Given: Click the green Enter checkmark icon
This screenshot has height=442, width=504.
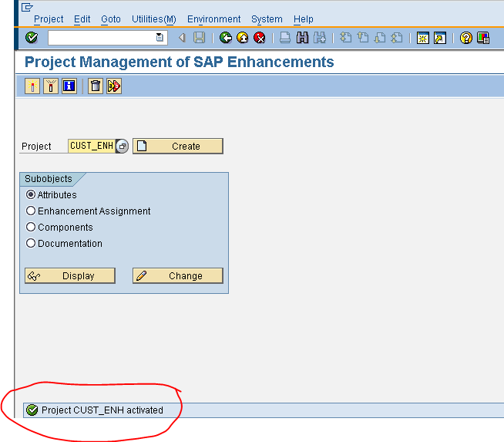Looking at the screenshot, I should [x=32, y=38].
